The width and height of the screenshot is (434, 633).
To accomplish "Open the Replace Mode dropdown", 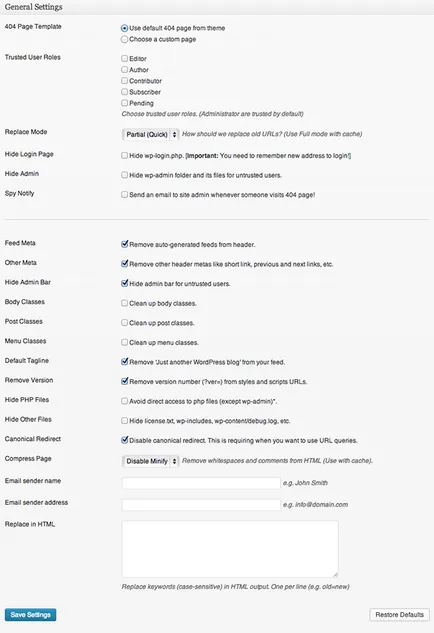I will (x=150, y=134).
